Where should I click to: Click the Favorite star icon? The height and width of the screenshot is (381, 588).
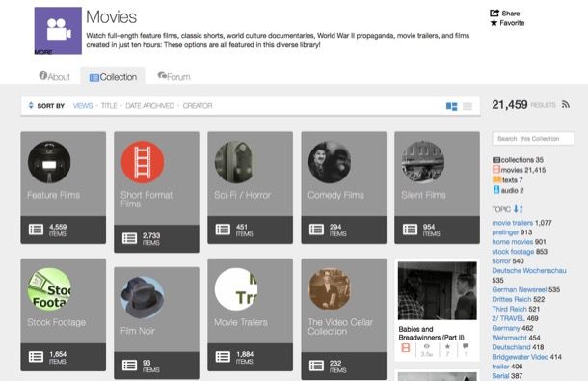(494, 23)
